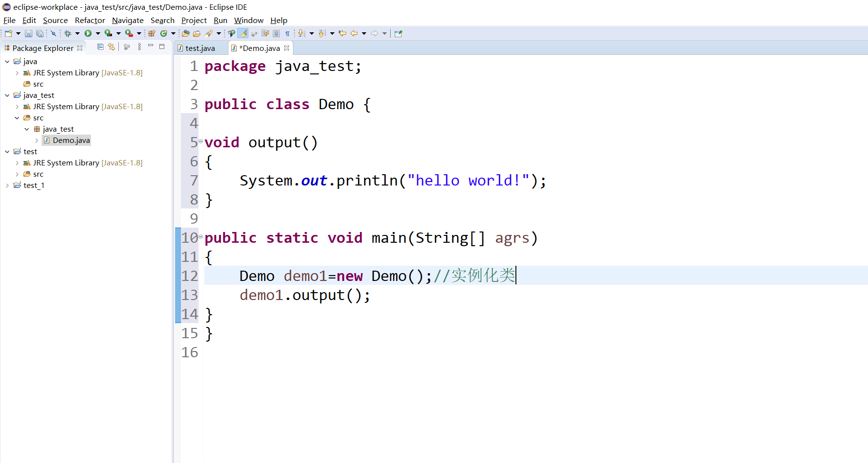Click line number 16 in editor gutter
The image size is (868, 463).
pyautogui.click(x=190, y=352)
